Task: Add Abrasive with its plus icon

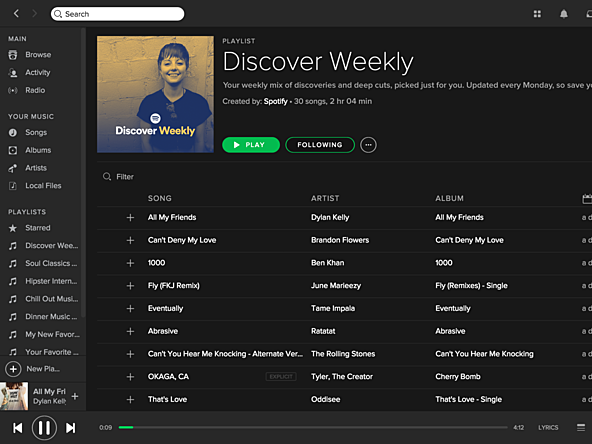Action: click(130, 331)
